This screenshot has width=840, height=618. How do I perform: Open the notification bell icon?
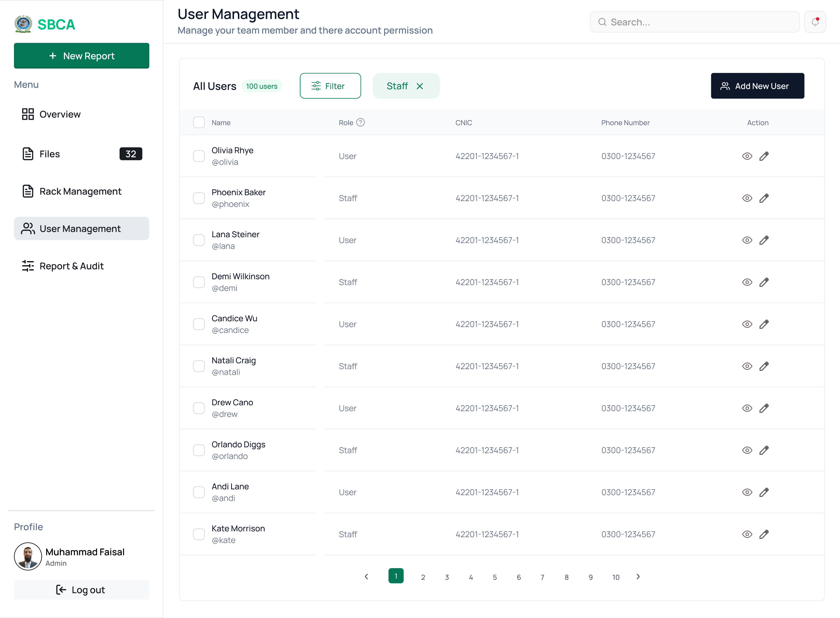pyautogui.click(x=815, y=22)
